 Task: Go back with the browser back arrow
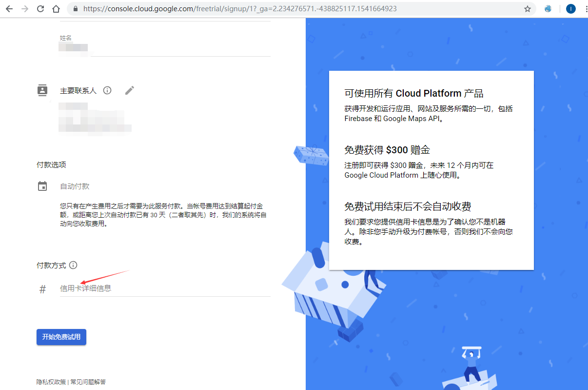[x=9, y=9]
